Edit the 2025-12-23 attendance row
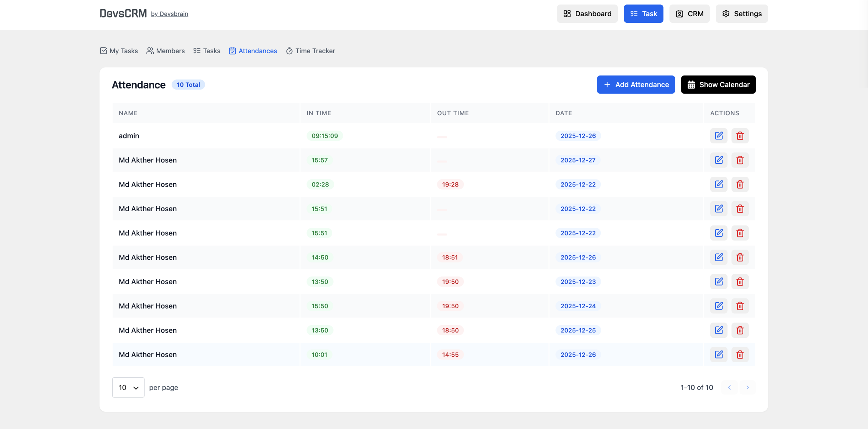868x429 pixels. pyautogui.click(x=719, y=281)
